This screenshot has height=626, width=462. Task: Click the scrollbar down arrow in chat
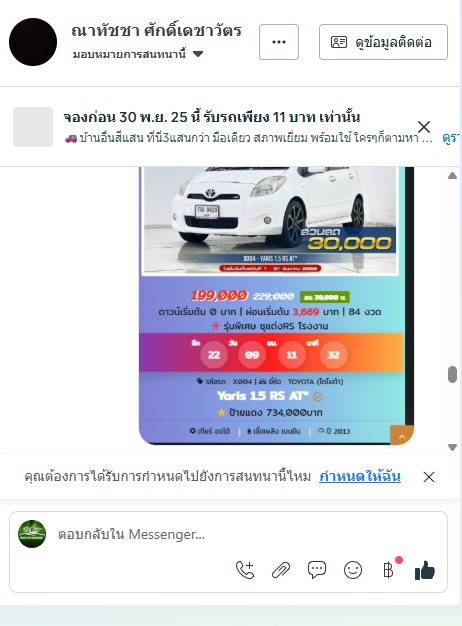click(452, 447)
